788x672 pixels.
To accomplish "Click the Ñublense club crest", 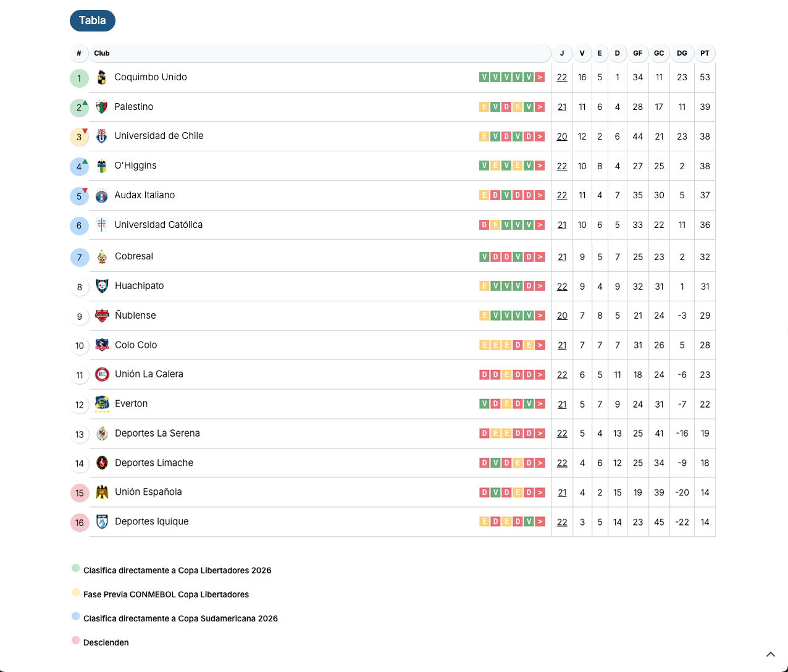I will pyautogui.click(x=103, y=316).
